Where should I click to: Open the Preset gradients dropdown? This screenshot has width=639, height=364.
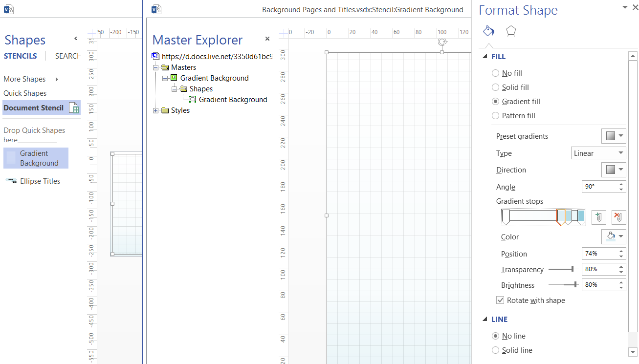click(x=614, y=136)
